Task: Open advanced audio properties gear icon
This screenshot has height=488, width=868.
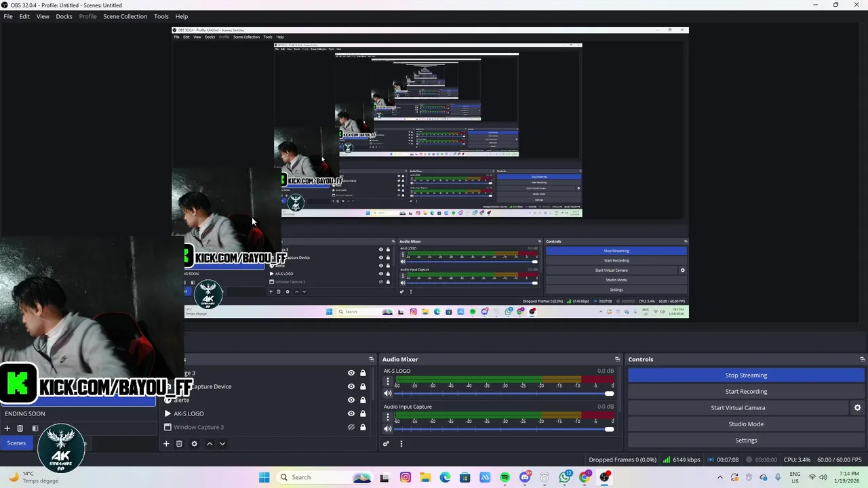Action: tap(386, 444)
